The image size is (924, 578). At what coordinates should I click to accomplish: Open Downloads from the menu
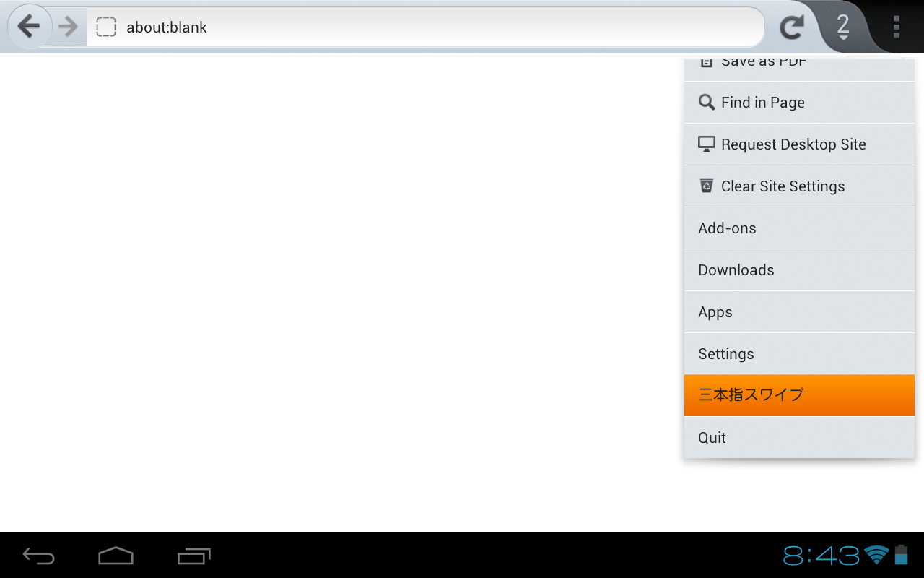point(799,270)
